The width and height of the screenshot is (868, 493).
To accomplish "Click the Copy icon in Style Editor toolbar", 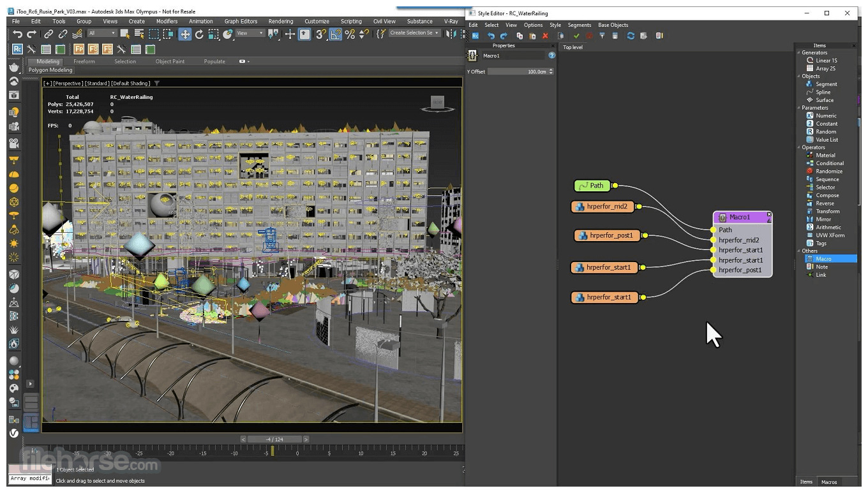I will pyautogui.click(x=520, y=36).
